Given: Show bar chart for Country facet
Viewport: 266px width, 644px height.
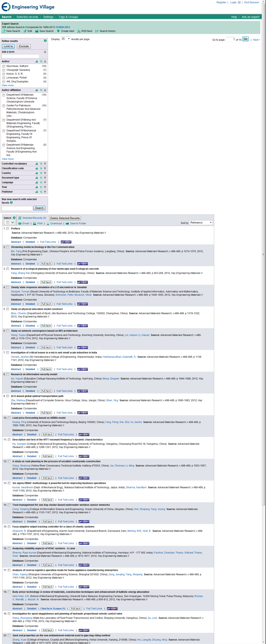Looking at the screenshot, I should [x=37, y=173].
